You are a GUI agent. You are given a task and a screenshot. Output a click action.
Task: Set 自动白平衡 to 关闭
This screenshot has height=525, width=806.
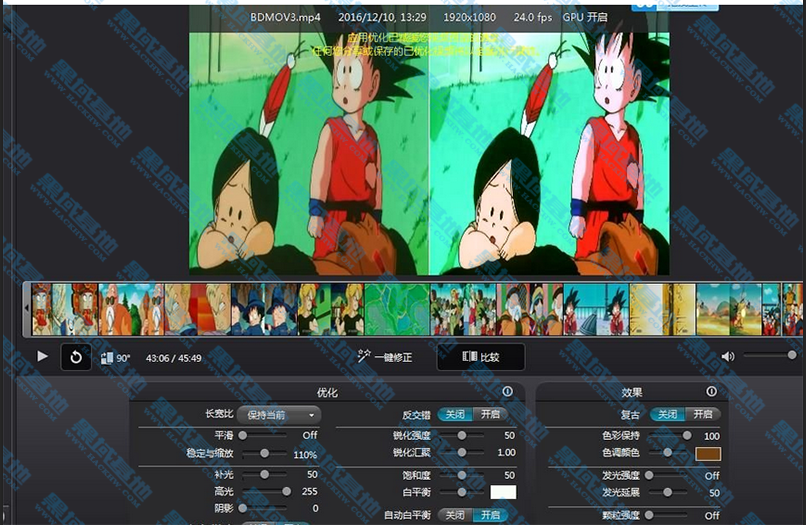(455, 515)
